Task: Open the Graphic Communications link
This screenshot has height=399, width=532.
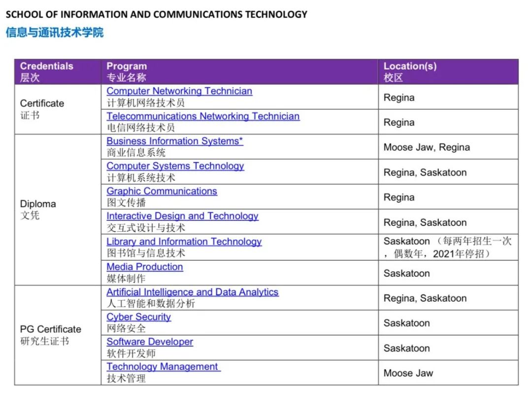Action: coord(162,191)
